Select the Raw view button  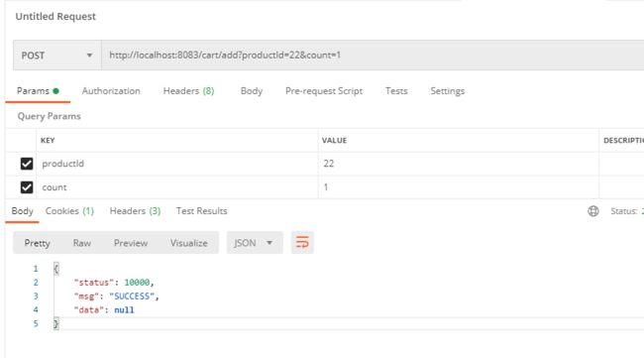click(x=82, y=243)
